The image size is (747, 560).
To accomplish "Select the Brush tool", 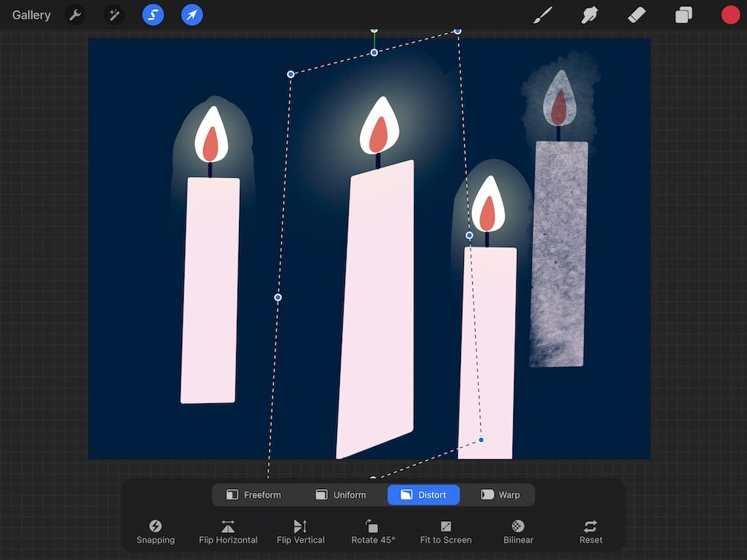I will coord(543,14).
